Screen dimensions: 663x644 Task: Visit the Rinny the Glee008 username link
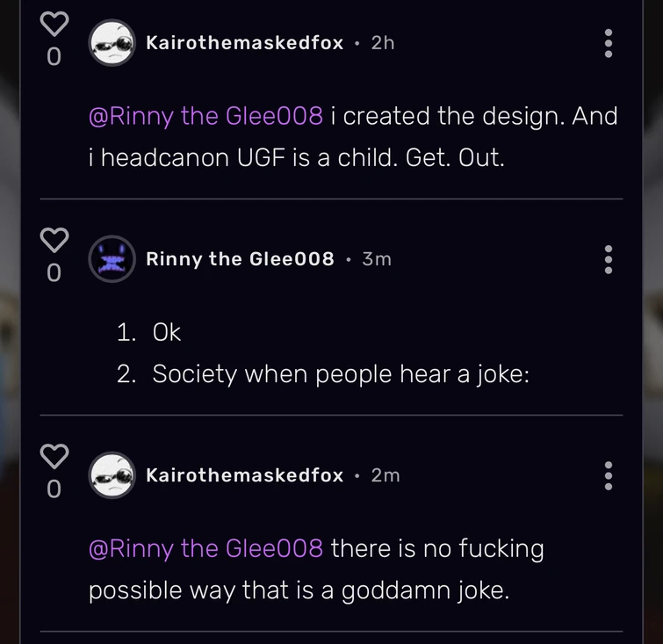pos(240,259)
